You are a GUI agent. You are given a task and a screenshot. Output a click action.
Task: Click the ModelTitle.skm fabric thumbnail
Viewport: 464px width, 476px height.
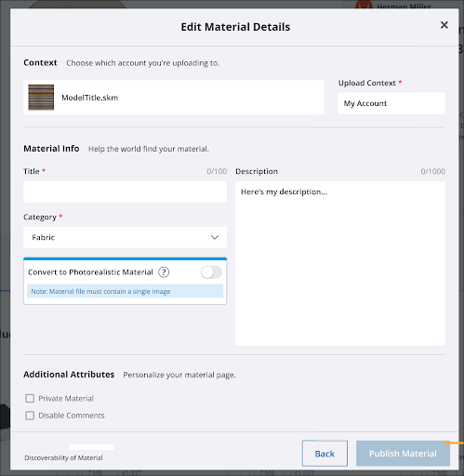(x=41, y=98)
